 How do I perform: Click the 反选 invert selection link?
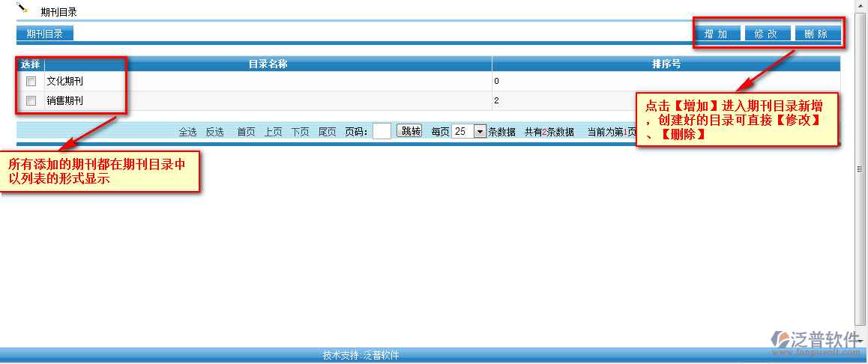click(215, 132)
